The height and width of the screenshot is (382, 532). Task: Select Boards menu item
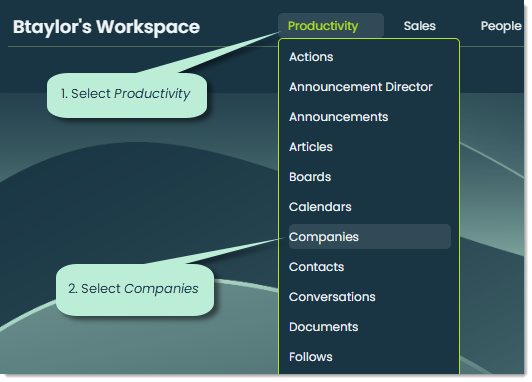click(x=310, y=177)
